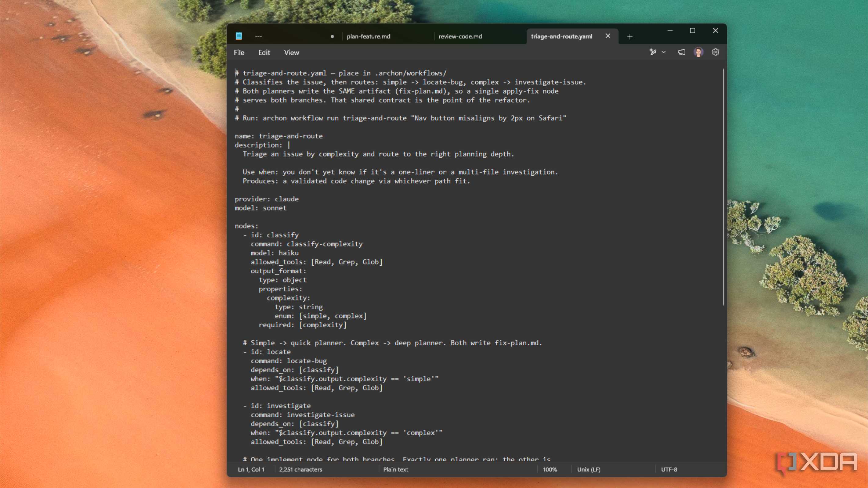Switch to the review-code.md tab
This screenshot has width=868, height=488.
[460, 36]
